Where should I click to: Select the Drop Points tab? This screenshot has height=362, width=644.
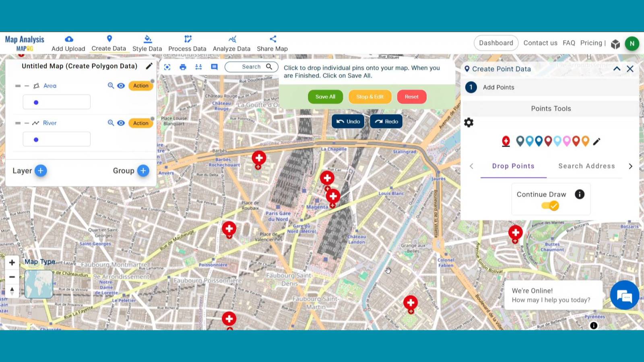click(513, 166)
